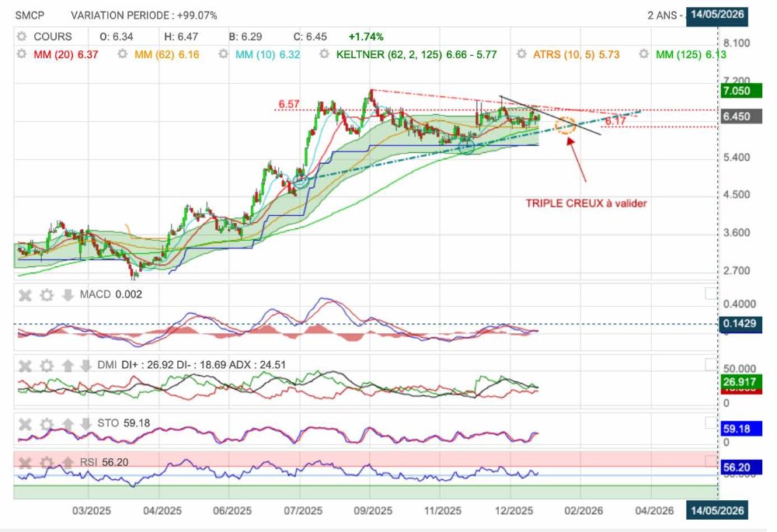Tick the checkbox in RSI panel corner

coord(711,461)
